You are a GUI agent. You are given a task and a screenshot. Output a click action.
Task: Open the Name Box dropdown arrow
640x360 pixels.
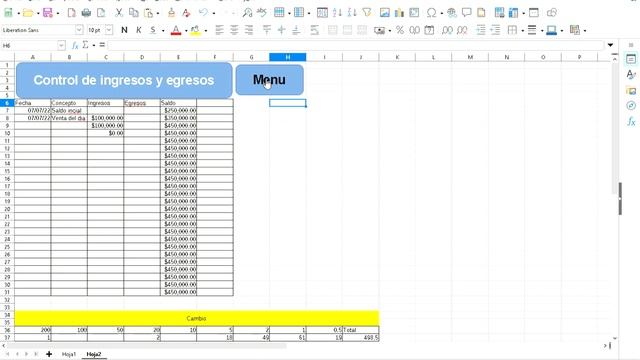point(61,45)
